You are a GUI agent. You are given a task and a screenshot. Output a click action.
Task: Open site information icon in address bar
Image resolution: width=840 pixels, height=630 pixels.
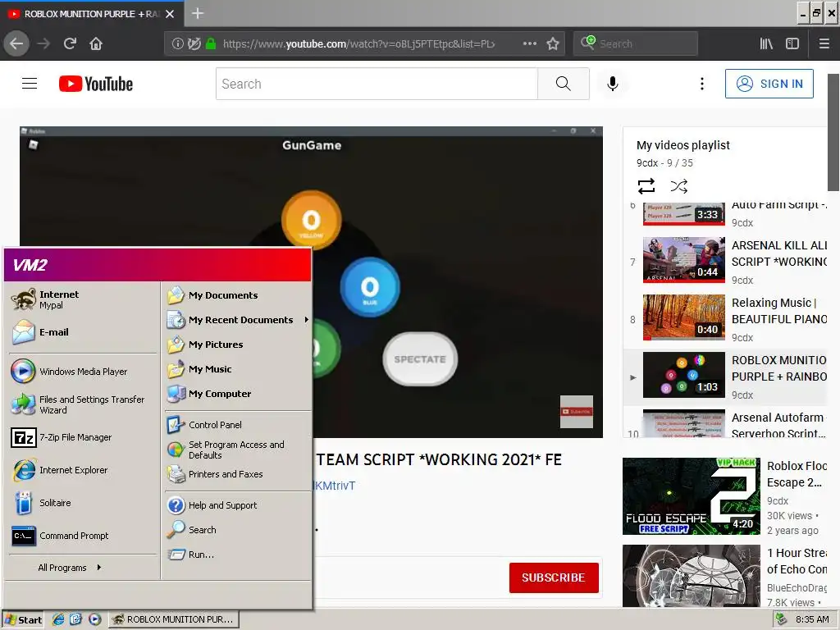[177, 43]
